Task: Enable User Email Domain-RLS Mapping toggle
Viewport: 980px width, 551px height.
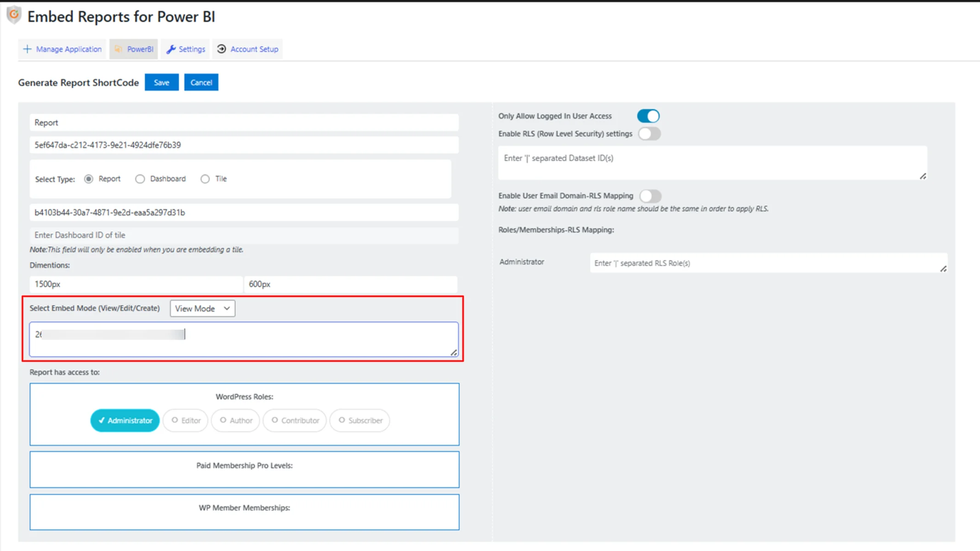Action: point(650,196)
